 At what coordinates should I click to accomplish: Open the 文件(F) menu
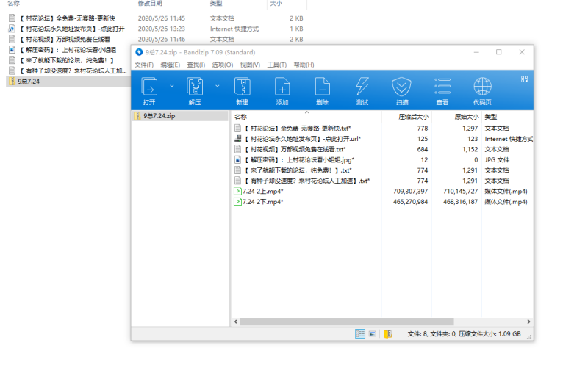tap(144, 65)
